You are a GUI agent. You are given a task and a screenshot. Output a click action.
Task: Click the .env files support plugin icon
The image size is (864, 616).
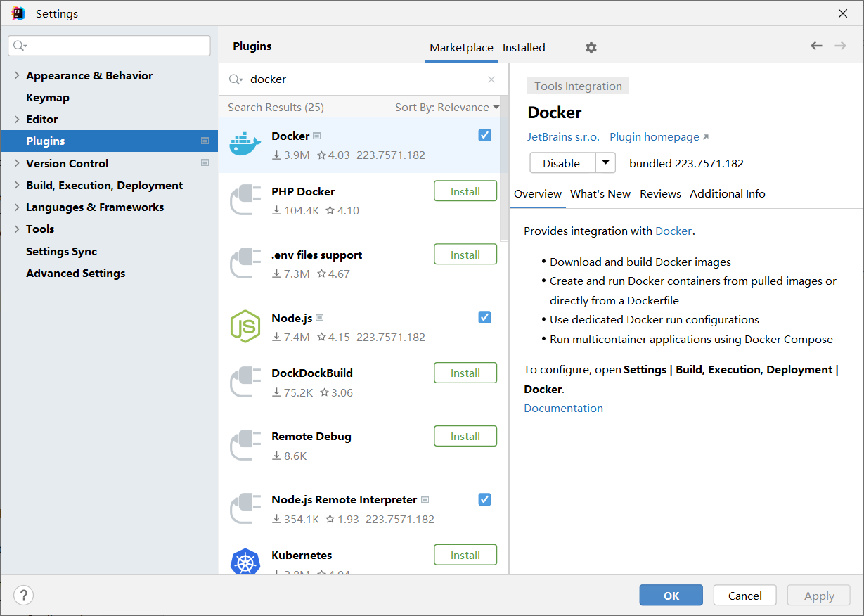point(245,263)
